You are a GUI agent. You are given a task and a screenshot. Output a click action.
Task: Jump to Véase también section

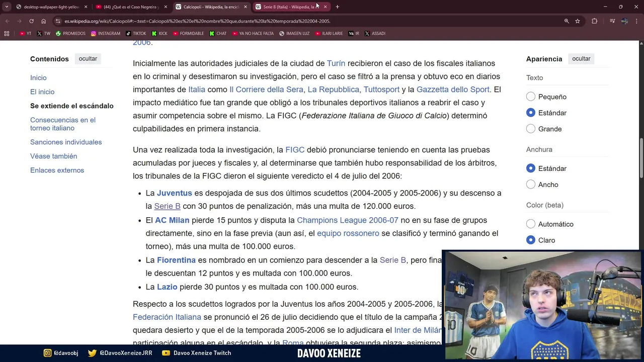(53, 156)
